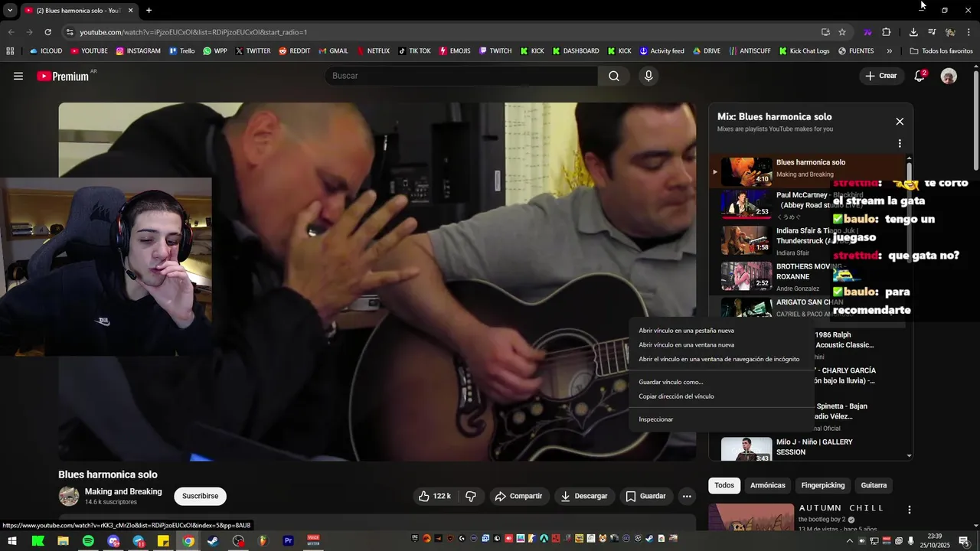Click the install/cast icon in address bar
Image resolution: width=980 pixels, height=551 pixels.
tap(825, 32)
